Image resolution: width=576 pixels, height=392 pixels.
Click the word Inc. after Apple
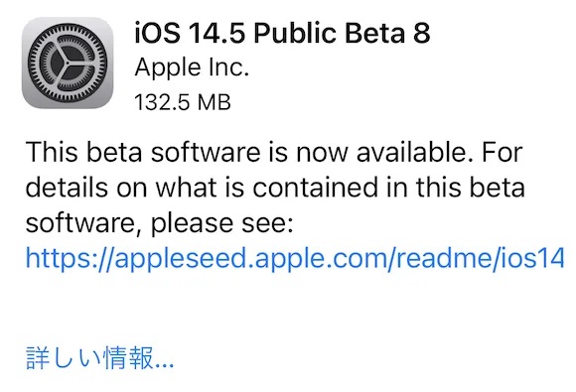[228, 67]
